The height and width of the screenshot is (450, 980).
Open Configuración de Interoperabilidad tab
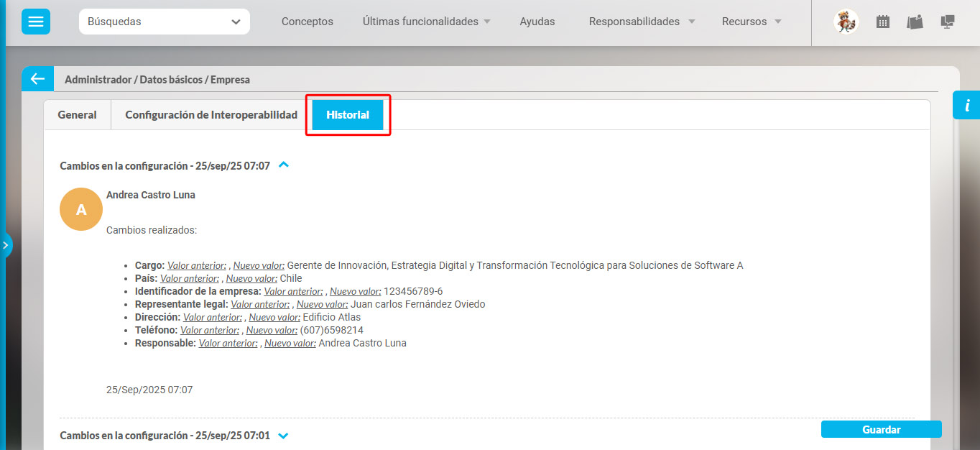211,115
